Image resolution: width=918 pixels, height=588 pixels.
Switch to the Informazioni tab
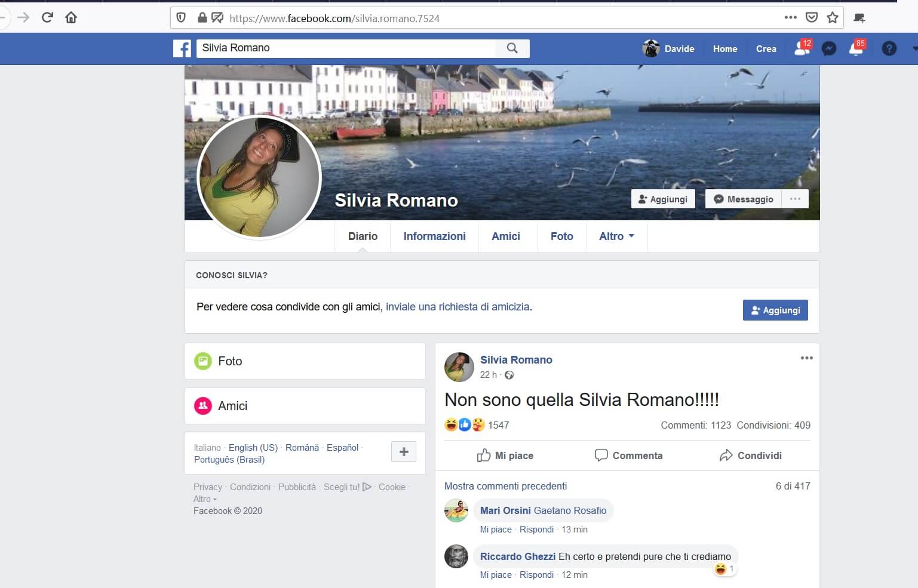(x=434, y=236)
